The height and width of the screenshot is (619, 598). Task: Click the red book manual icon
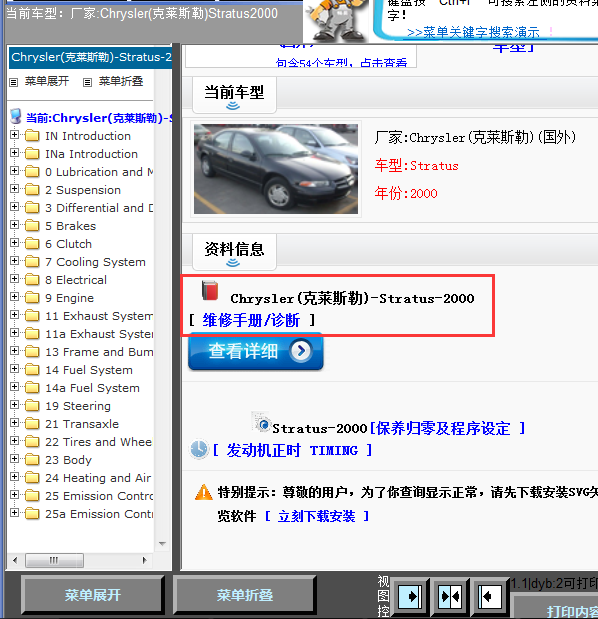tap(210, 291)
